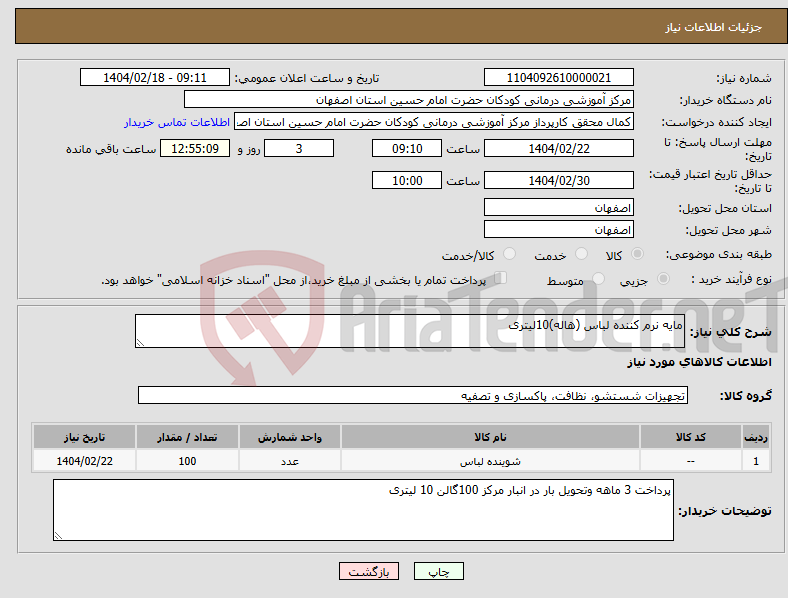
Task: Click the تعداد / مقدار column header
Action: [x=187, y=437]
